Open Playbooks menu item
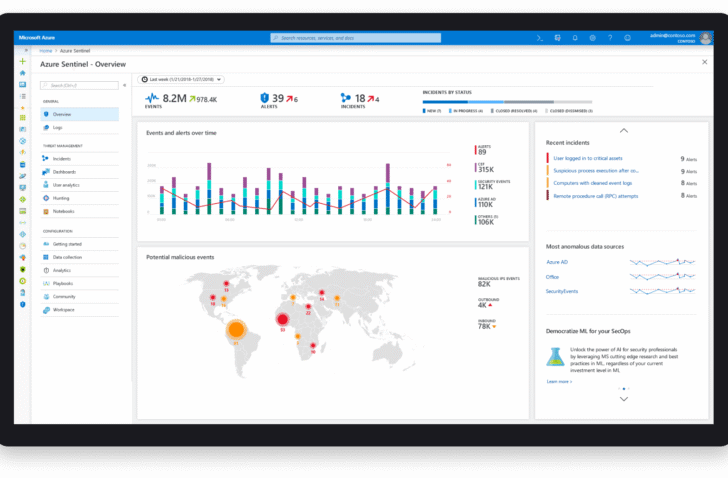728x478 pixels. point(79,284)
